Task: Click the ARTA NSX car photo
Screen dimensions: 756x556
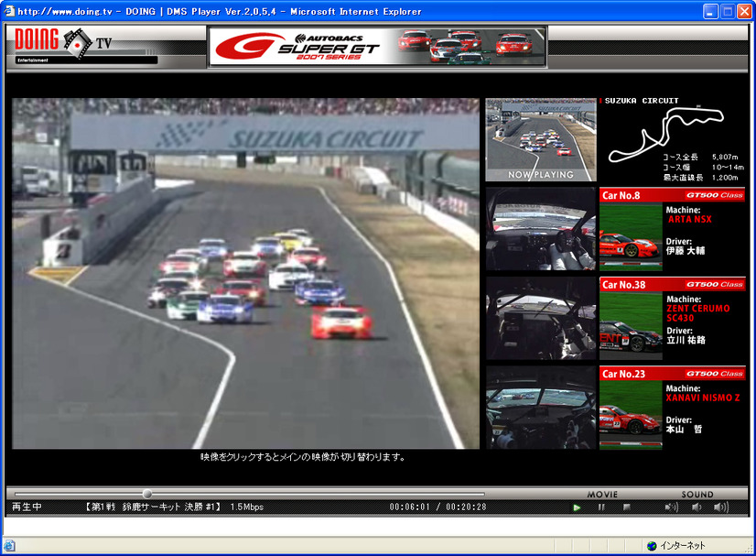Action: 631,236
